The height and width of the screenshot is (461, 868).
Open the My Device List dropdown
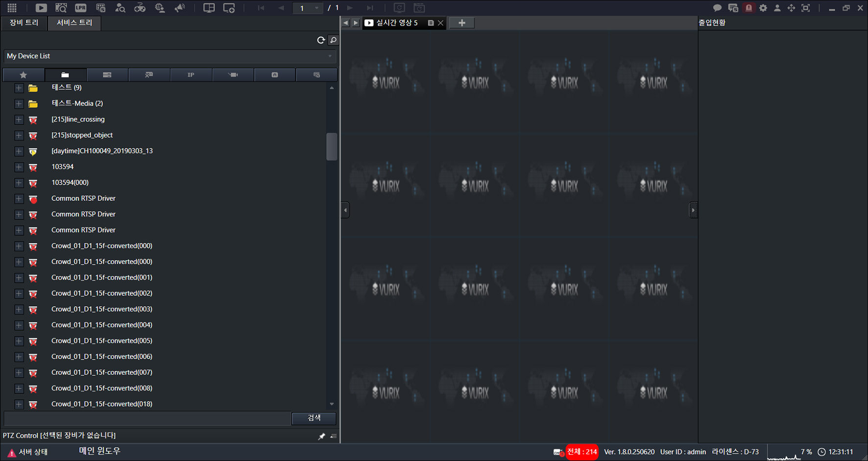(x=170, y=56)
